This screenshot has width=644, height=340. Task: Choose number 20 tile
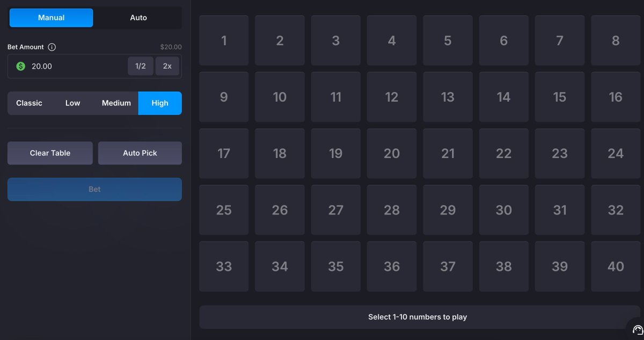(392, 154)
